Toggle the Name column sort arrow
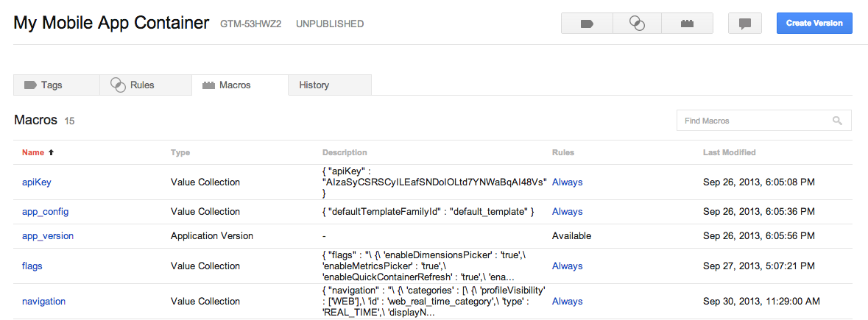 pos(51,153)
